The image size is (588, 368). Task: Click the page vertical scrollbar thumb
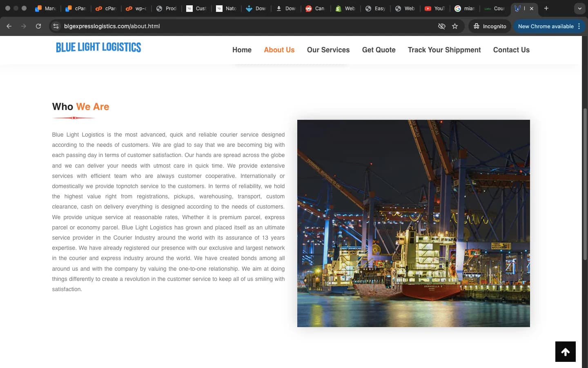point(585,184)
